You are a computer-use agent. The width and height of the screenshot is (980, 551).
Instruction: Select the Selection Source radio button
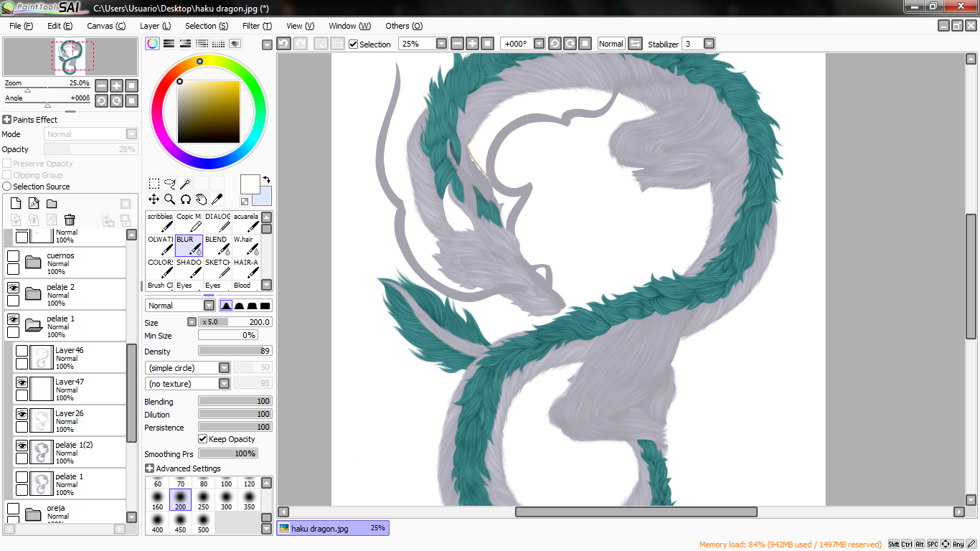(6, 187)
